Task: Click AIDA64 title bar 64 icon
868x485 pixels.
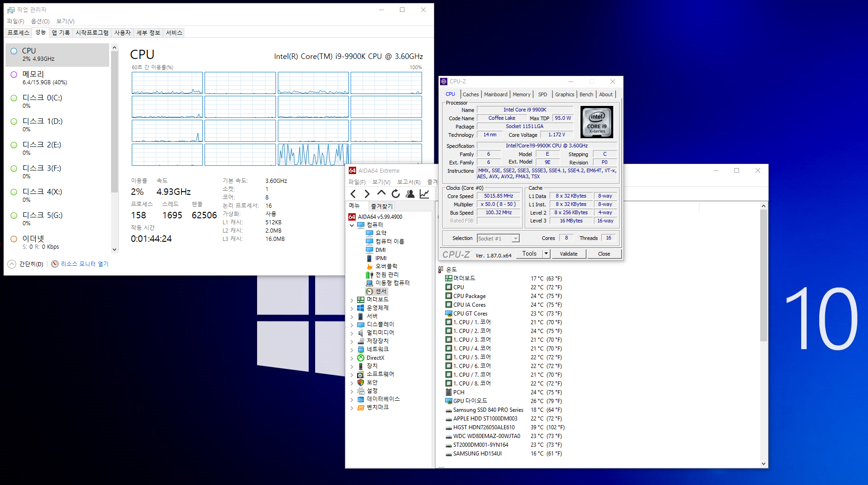Action: [x=352, y=170]
